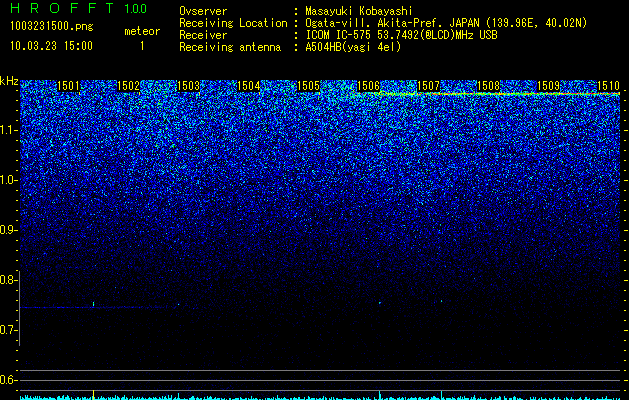This screenshot has height=400, width=629.
Task: Click the ICOM IC-575 receiver description
Action: coord(401,35)
